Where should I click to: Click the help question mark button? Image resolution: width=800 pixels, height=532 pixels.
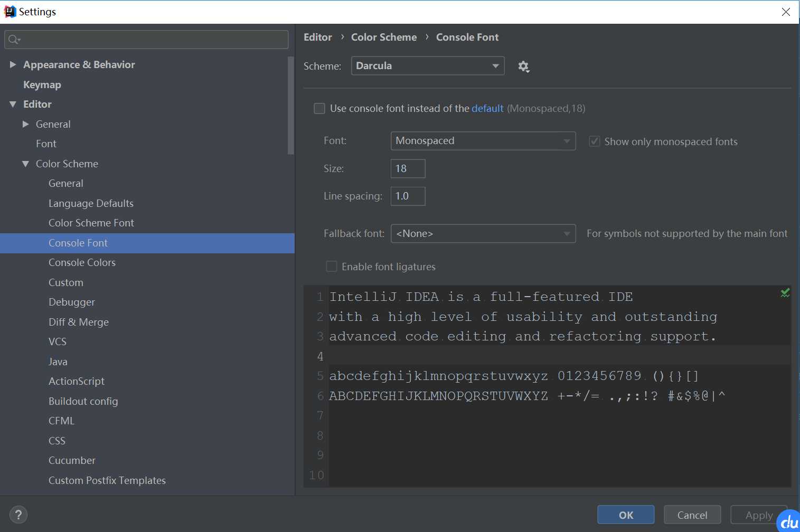pyautogui.click(x=18, y=515)
